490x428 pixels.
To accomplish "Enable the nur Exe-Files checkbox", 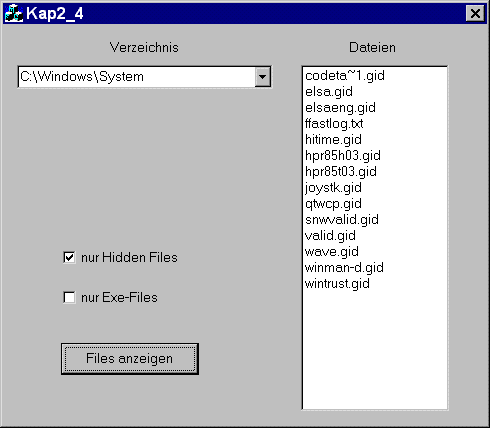I will point(69,297).
